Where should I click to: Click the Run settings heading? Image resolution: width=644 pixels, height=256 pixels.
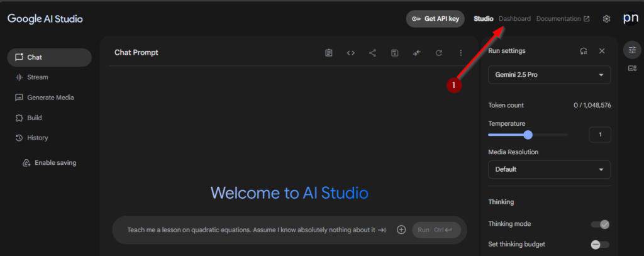tap(507, 51)
